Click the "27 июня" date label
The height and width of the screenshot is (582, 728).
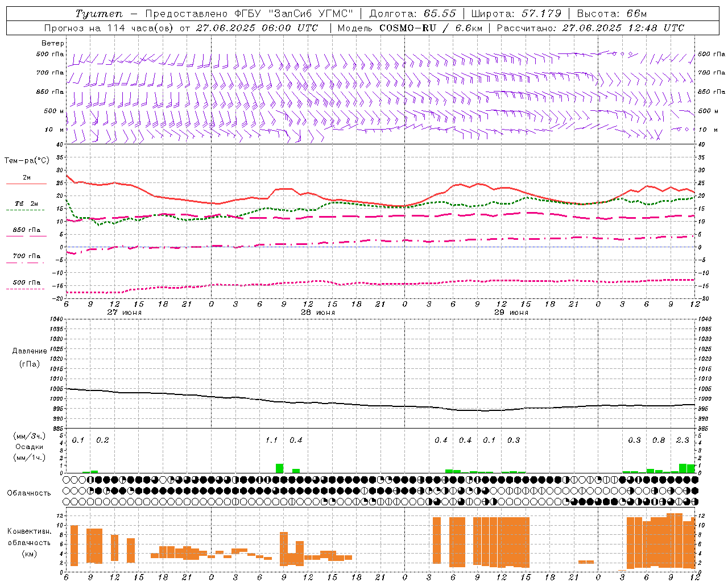125,313
